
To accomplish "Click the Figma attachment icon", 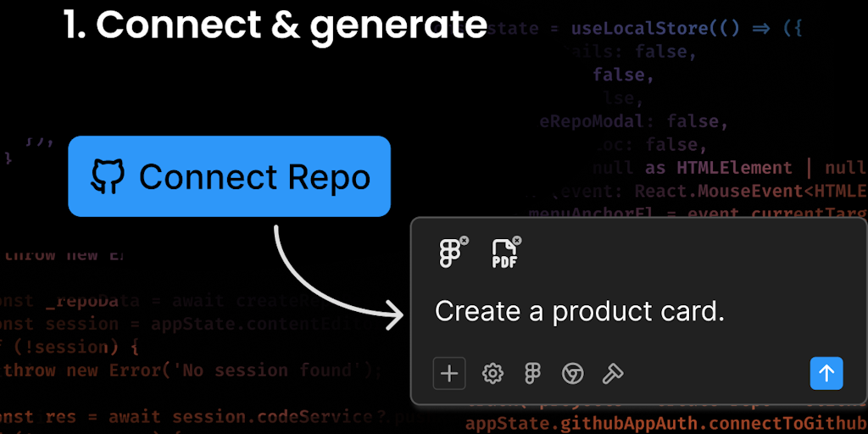I will [x=449, y=254].
